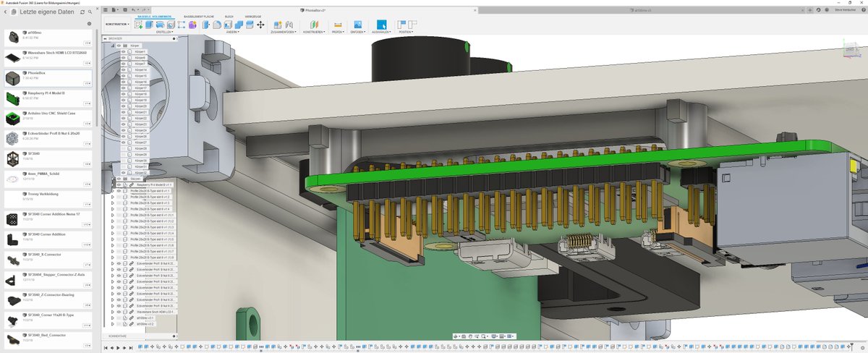Open the Einfügen image tool
The image size is (868, 353).
pos(358,25)
